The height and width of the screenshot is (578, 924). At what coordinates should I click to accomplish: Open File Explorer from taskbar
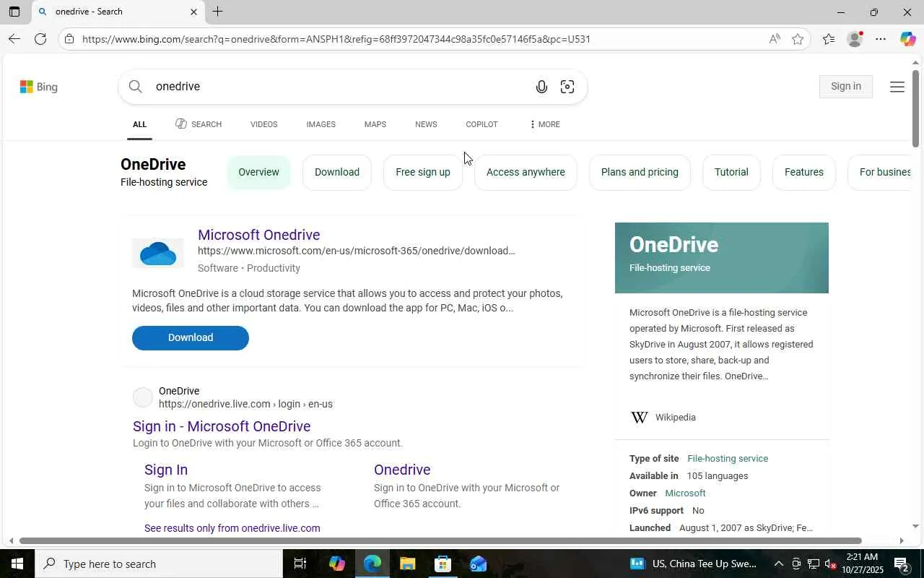407,564
